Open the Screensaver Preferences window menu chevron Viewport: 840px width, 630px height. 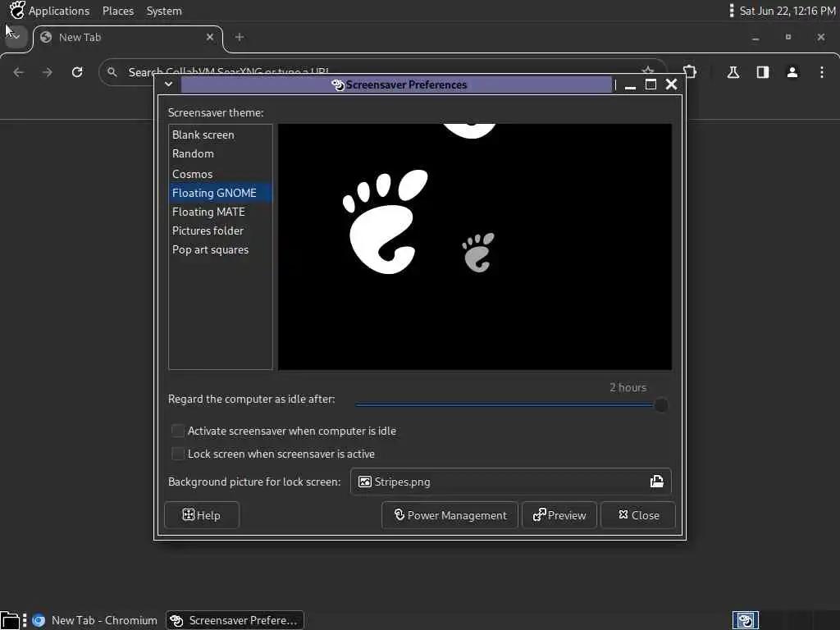tap(168, 84)
